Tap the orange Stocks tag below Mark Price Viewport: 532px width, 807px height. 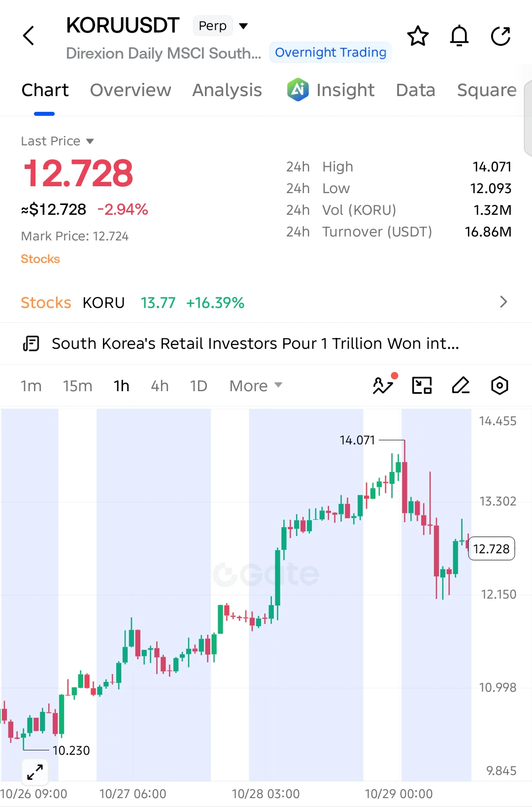pos(40,259)
